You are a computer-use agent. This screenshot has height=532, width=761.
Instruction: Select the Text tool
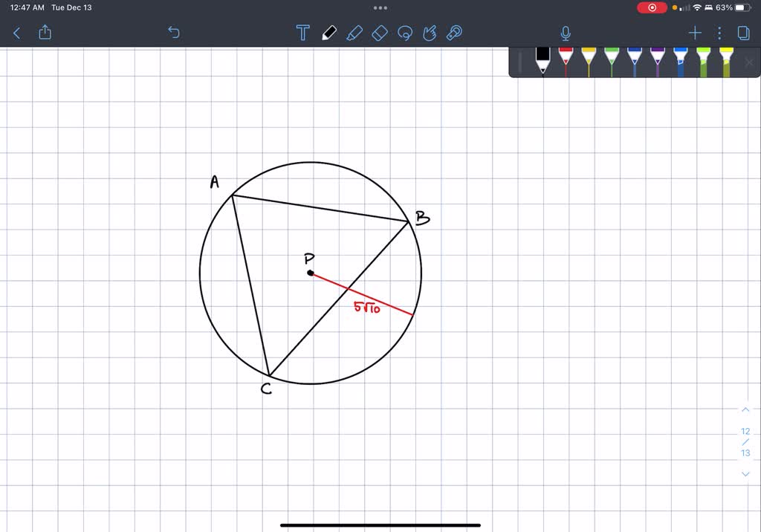click(302, 33)
